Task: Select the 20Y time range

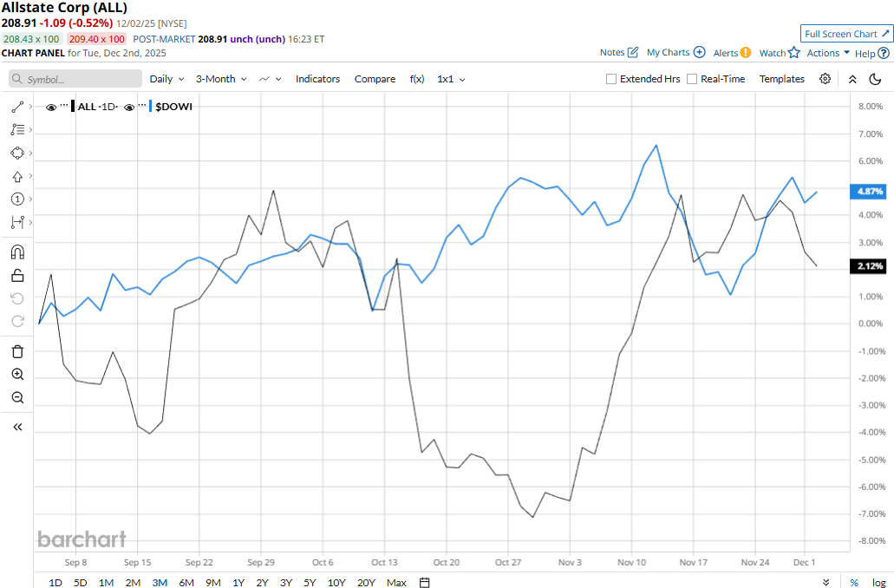Action: click(x=366, y=582)
